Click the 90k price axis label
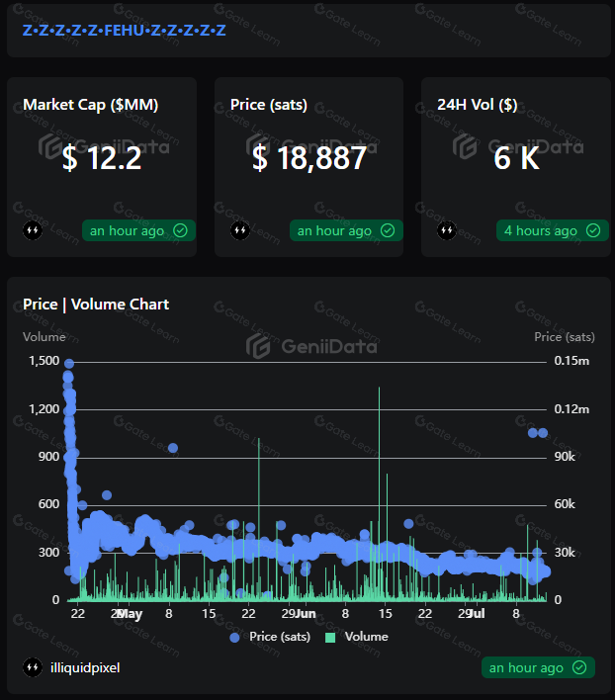Viewport: 615px width, 700px height. click(565, 457)
